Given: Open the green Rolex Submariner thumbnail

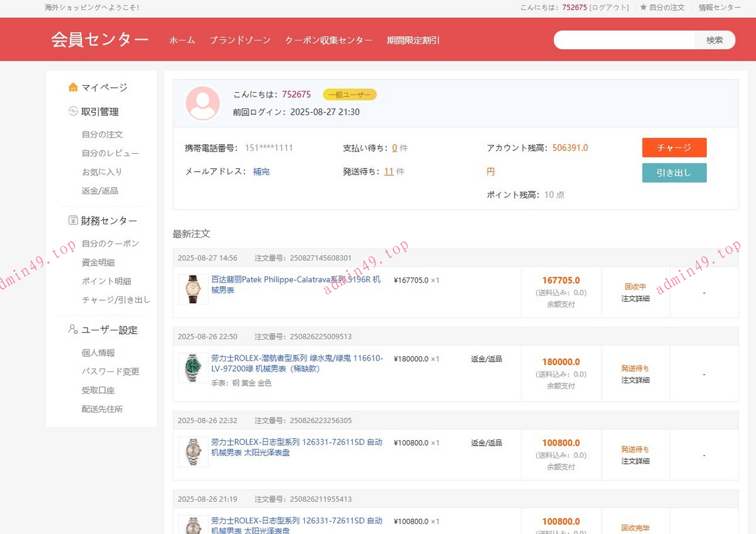Looking at the screenshot, I should click(x=193, y=368).
